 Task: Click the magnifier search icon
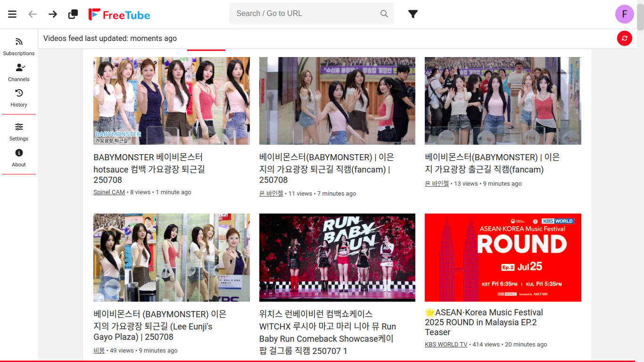pyautogui.click(x=384, y=14)
